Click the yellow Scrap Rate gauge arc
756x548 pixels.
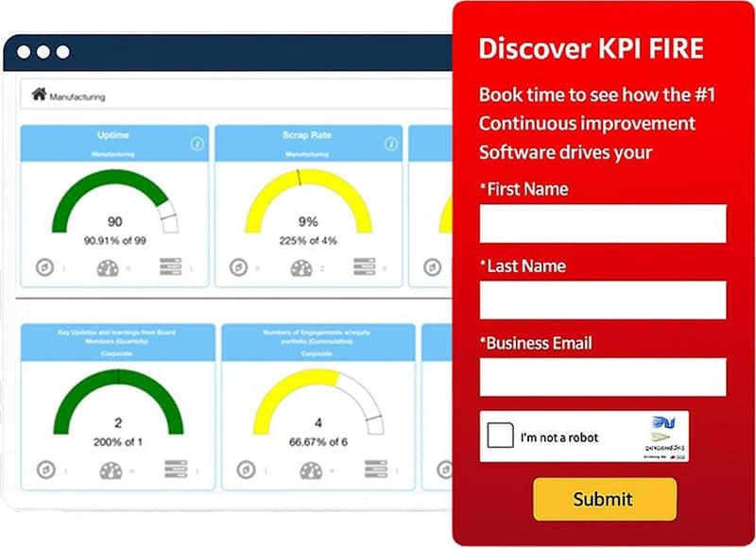309,177
